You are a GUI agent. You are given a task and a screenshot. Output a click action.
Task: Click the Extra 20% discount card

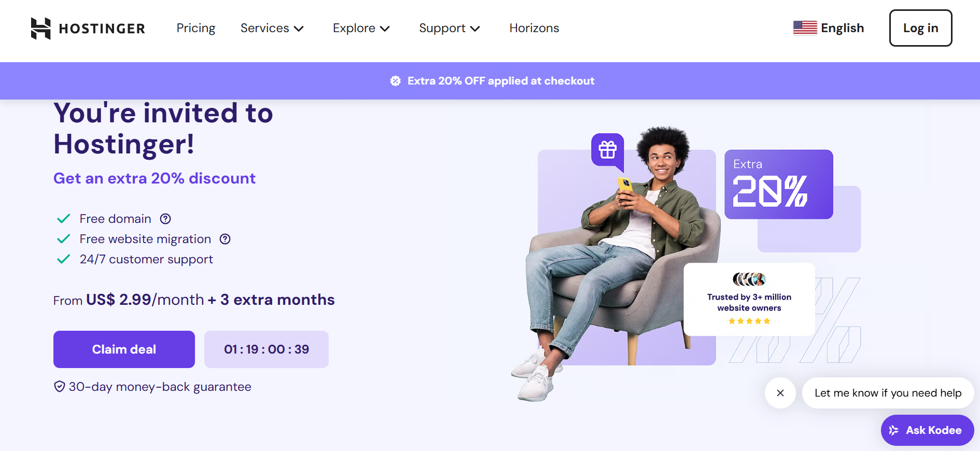(x=778, y=185)
